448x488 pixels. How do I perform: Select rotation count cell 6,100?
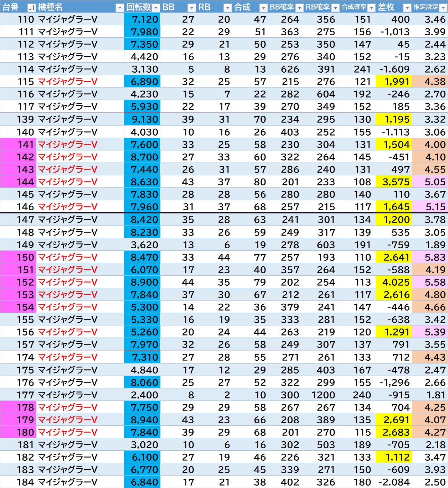pyautogui.click(x=142, y=457)
